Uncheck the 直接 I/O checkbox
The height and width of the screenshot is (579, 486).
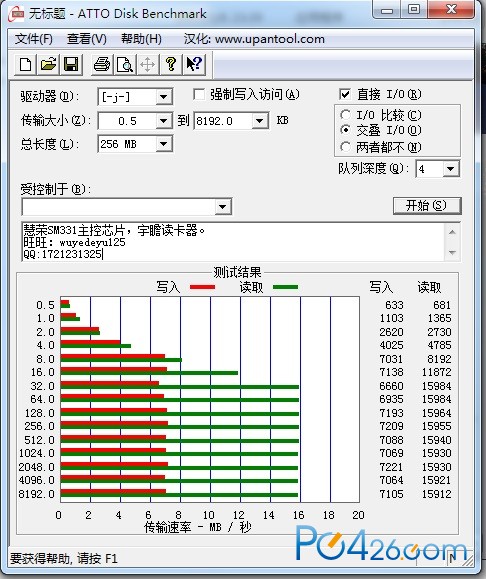345,94
